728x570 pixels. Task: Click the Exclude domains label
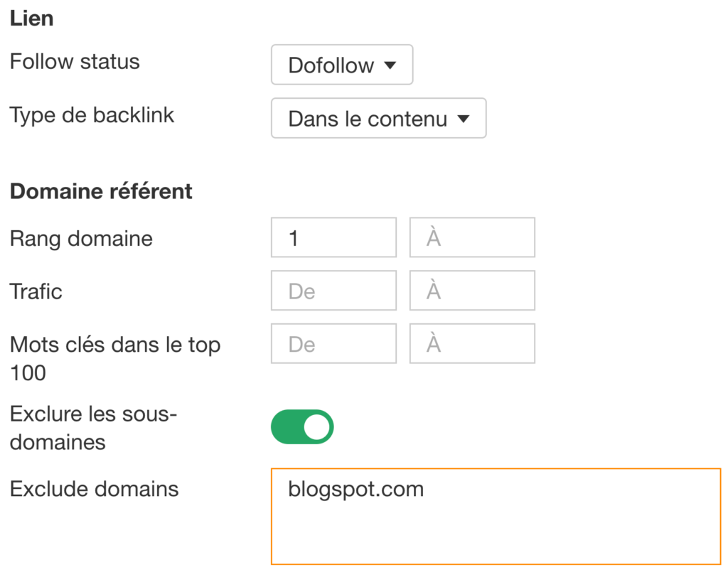95,489
